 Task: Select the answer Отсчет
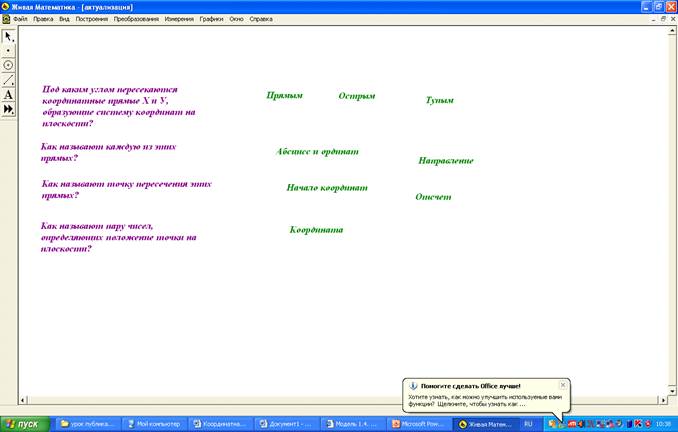click(433, 197)
